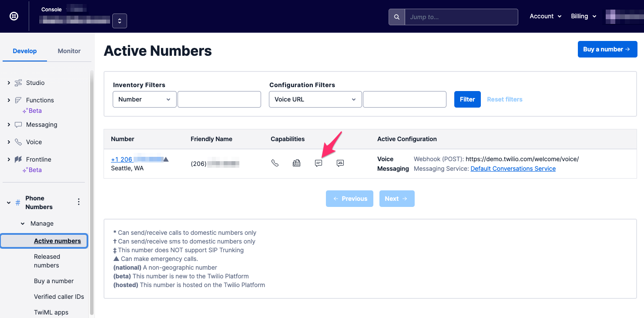Open Released numbers page
644x318 pixels.
click(x=47, y=261)
